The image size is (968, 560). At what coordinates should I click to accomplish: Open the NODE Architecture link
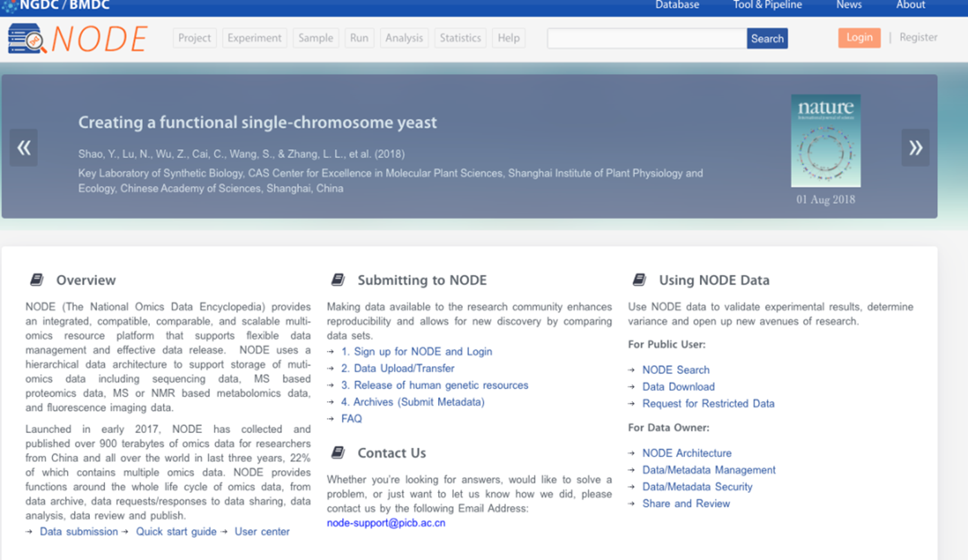687,453
